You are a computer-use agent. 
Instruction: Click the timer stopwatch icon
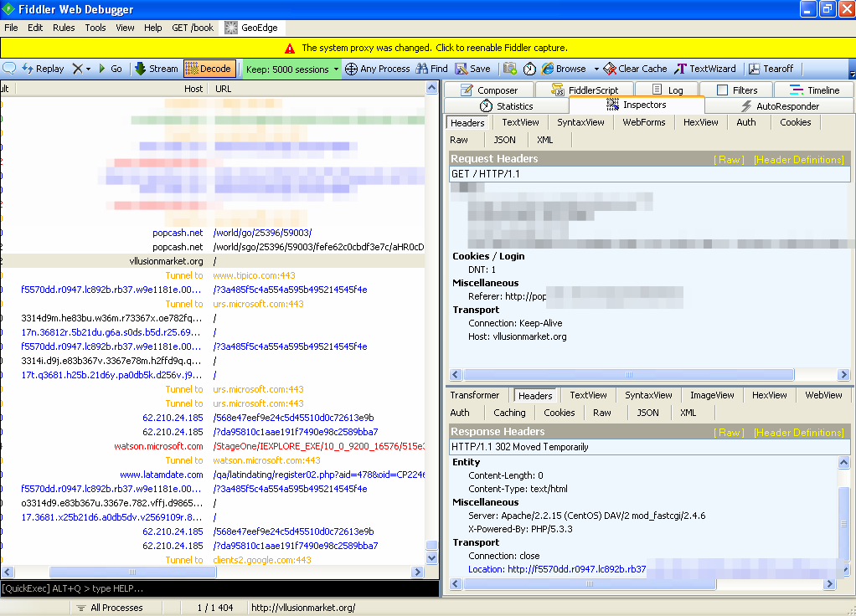(529, 69)
